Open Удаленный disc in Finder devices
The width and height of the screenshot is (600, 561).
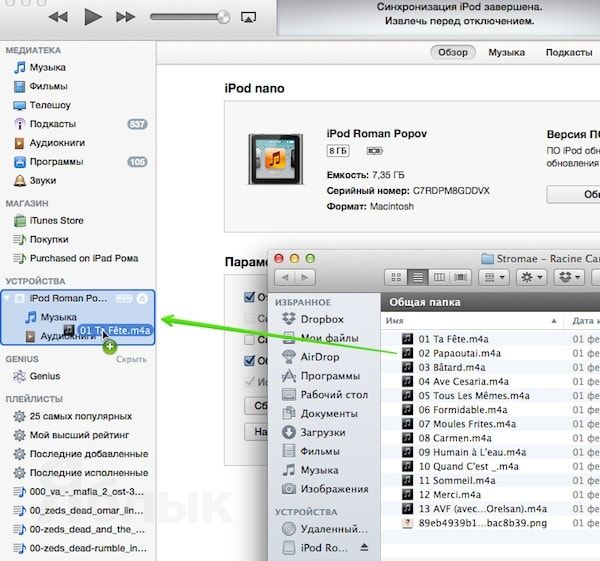point(324,529)
